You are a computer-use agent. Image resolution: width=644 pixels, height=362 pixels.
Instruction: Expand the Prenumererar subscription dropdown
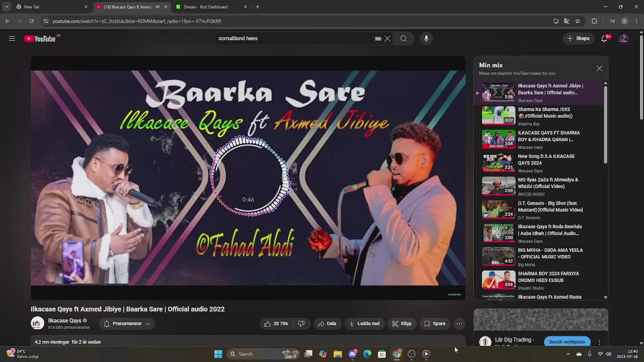coord(127,324)
